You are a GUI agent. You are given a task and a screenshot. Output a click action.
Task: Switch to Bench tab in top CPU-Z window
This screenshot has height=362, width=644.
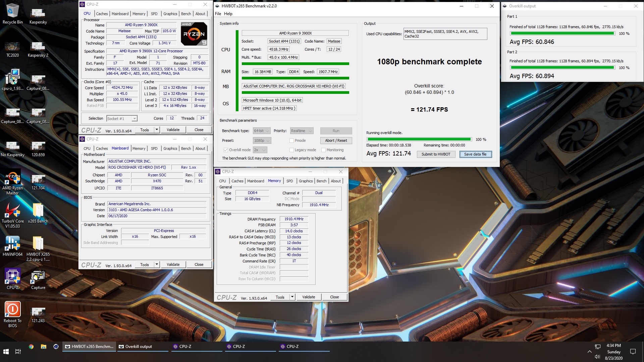(186, 14)
